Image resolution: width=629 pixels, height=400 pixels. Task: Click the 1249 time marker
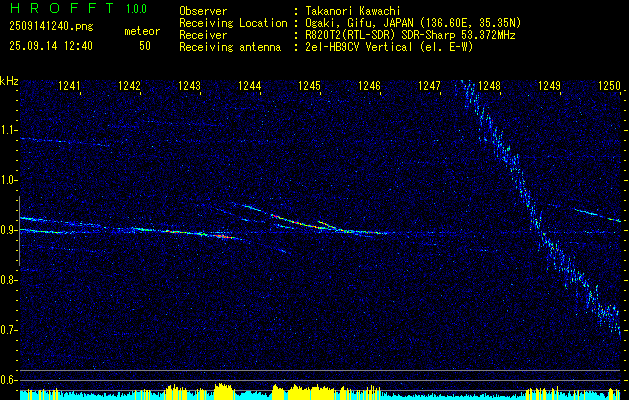[550, 85]
